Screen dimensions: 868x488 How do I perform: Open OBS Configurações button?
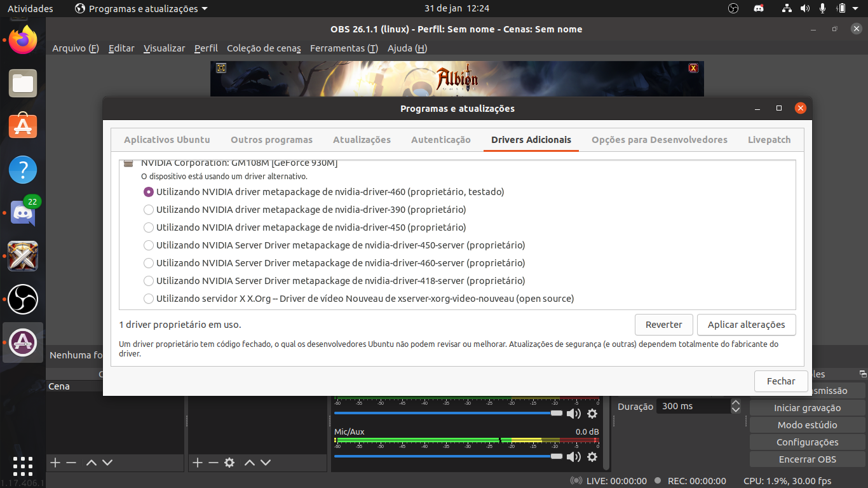[808, 442]
